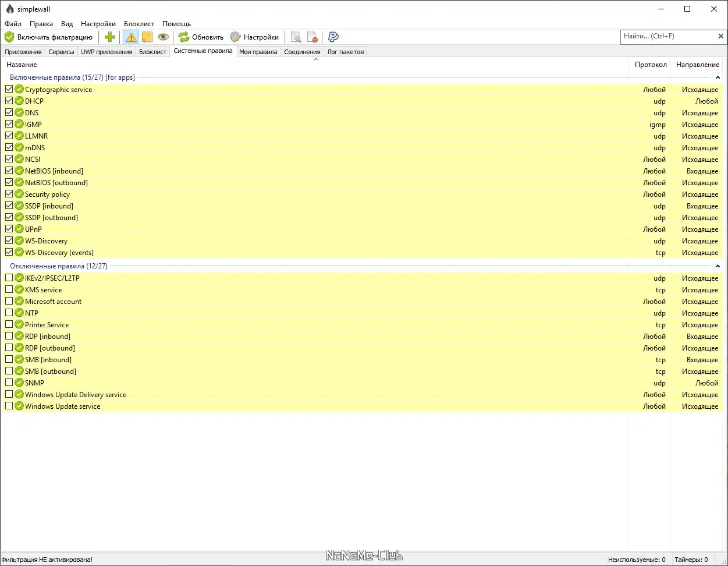Click green status icon of IKEv2/IPSEC/L2TP
Image resolution: width=728 pixels, height=566 pixels.
point(19,278)
